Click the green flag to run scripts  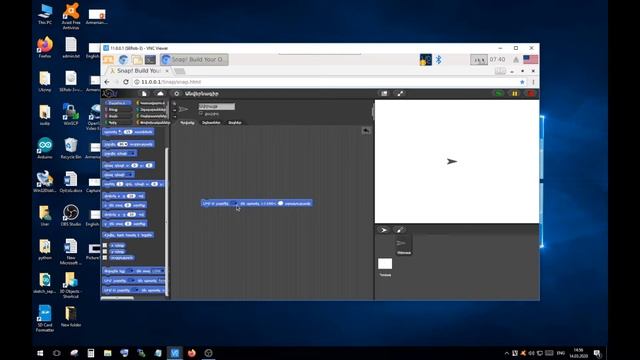(499, 93)
